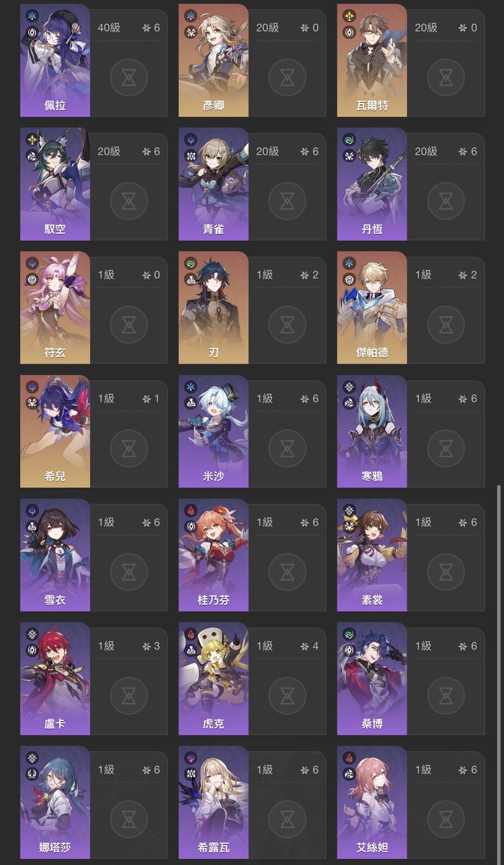Select the 虎克 name label
The height and width of the screenshot is (865, 504).
(214, 723)
